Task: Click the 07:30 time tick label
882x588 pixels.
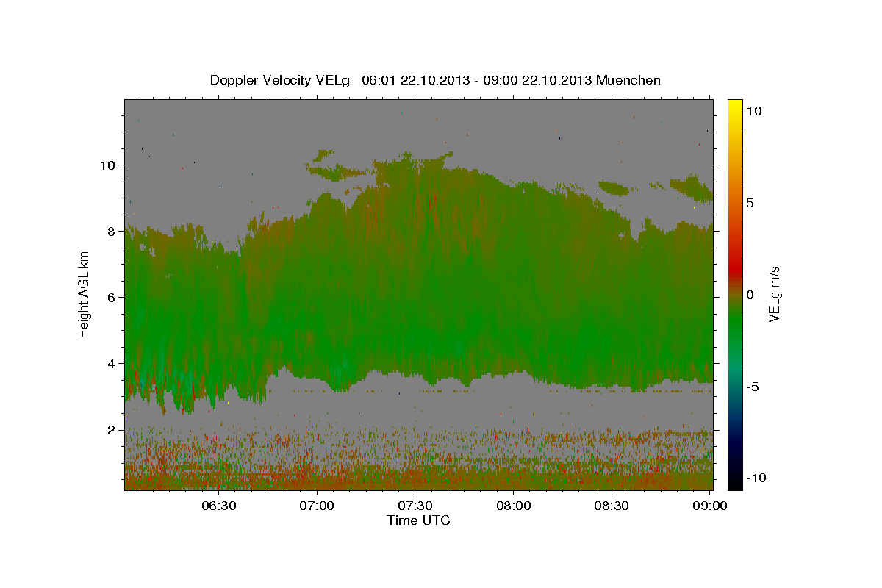Action: tap(415, 506)
